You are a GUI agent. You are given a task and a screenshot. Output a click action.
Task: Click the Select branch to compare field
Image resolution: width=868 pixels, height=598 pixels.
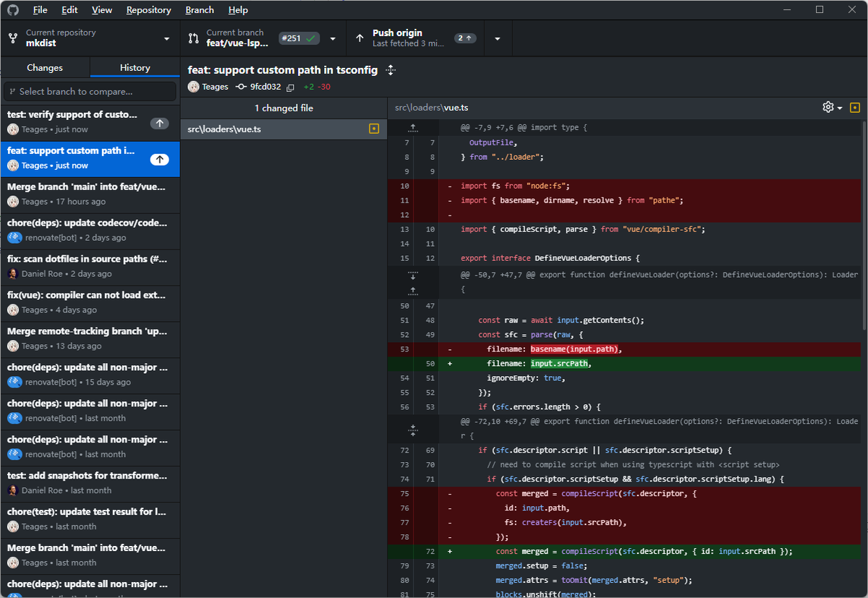pyautogui.click(x=90, y=91)
